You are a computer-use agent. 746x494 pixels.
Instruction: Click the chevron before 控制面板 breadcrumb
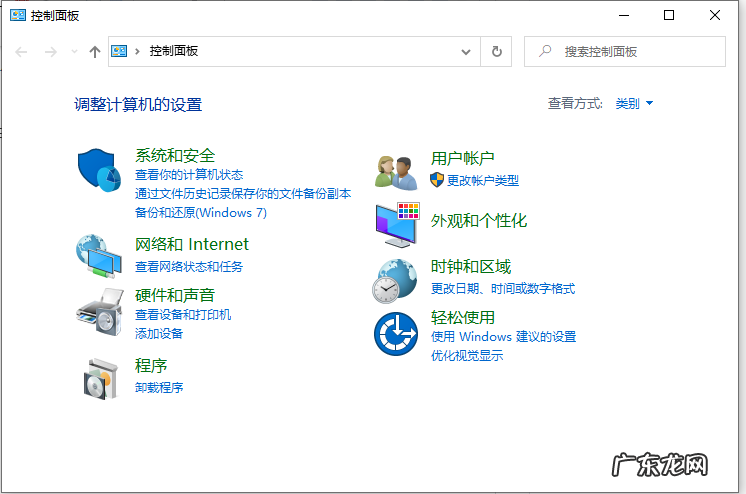point(137,51)
